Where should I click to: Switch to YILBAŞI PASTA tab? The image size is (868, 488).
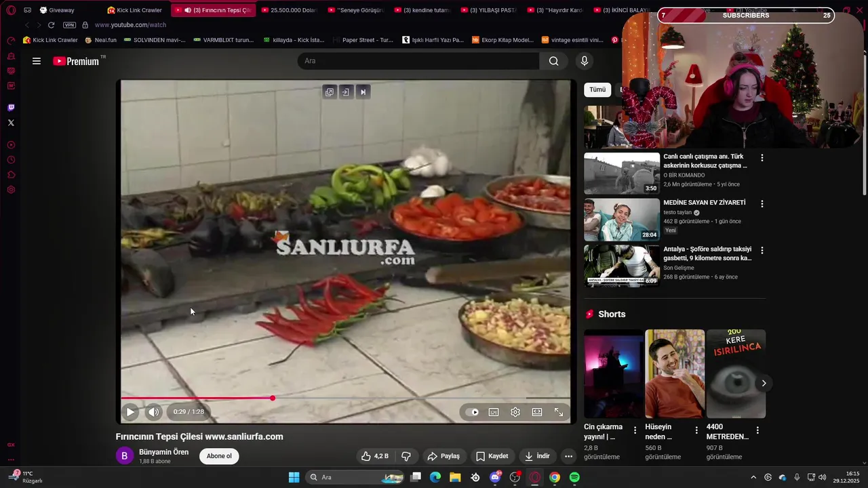(488, 10)
